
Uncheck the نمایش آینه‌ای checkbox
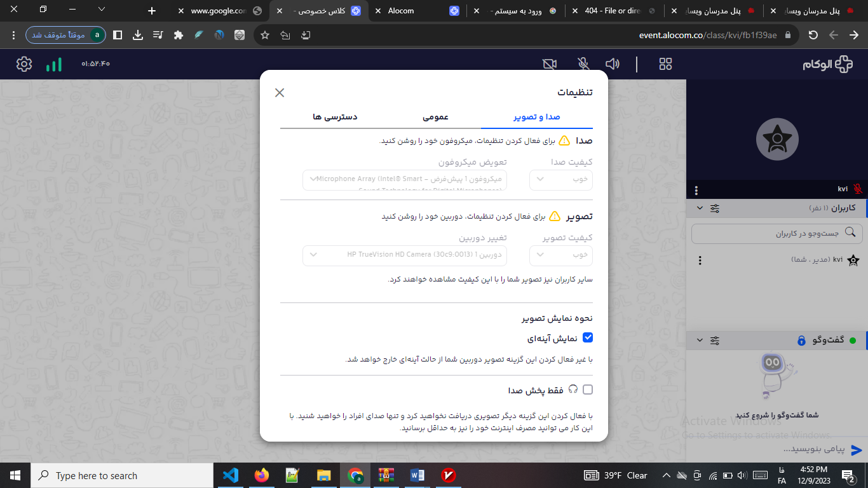588,337
